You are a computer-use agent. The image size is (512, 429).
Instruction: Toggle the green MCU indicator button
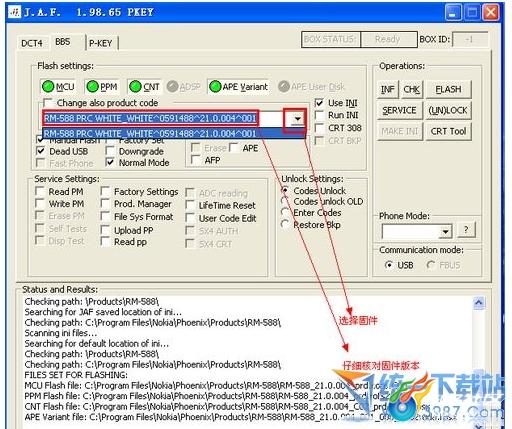tap(58, 87)
